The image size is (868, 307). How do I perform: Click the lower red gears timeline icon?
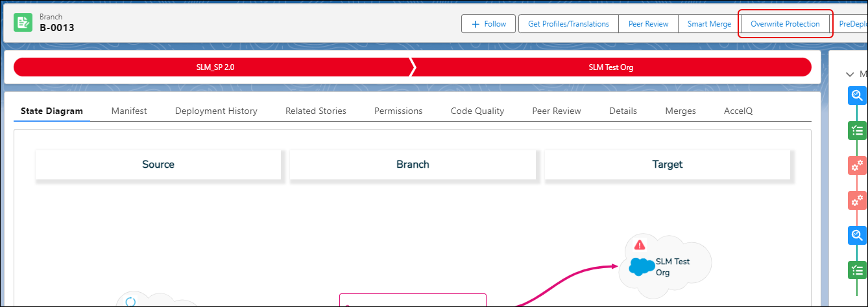(x=857, y=200)
